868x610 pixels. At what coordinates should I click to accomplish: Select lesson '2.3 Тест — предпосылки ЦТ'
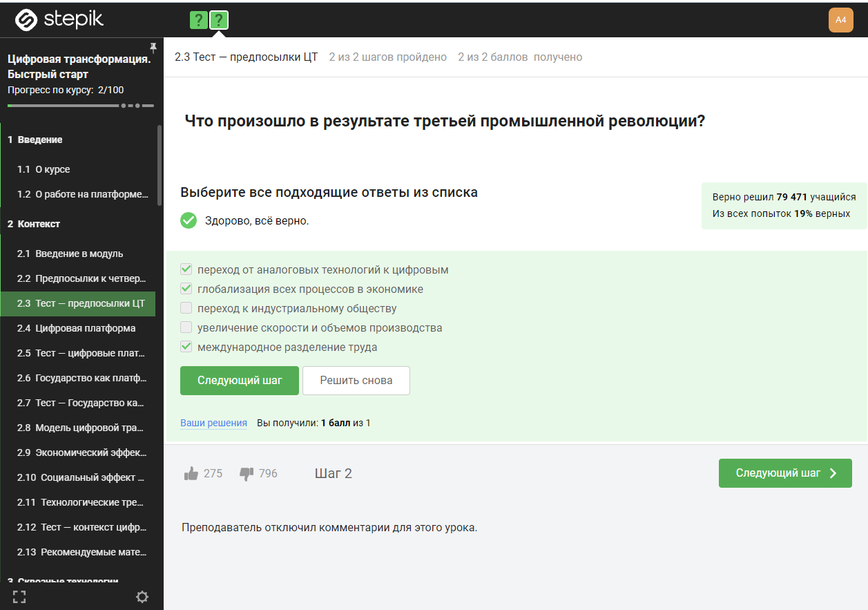[x=77, y=303]
